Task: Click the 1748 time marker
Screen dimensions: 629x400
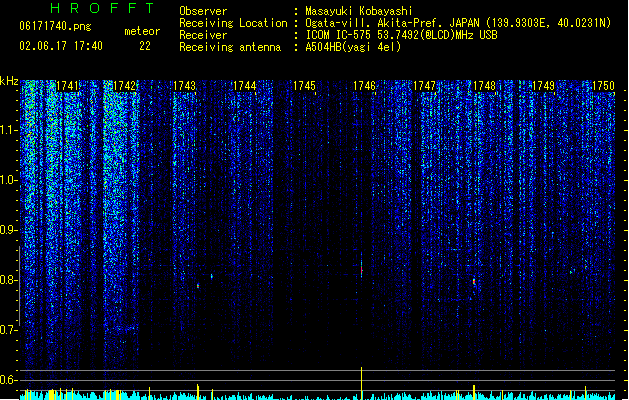Action: pos(484,86)
